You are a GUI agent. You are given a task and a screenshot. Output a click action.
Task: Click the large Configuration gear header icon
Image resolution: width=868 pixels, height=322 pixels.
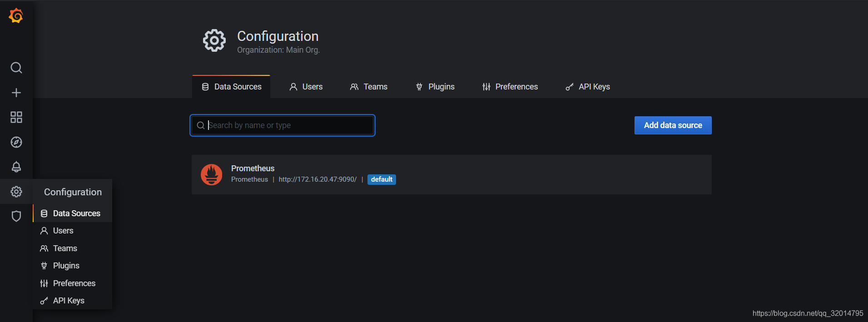(214, 41)
